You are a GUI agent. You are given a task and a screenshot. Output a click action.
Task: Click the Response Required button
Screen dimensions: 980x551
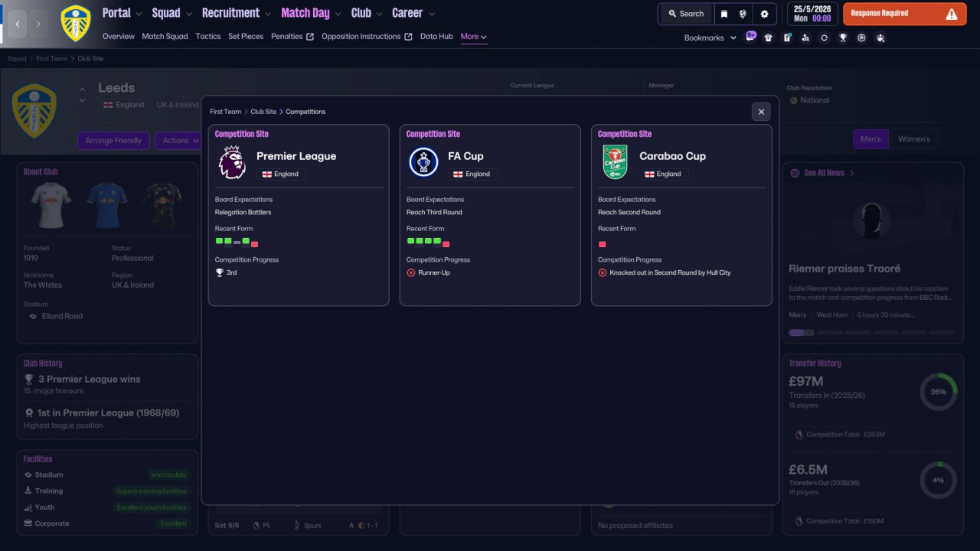pyautogui.click(x=904, y=14)
